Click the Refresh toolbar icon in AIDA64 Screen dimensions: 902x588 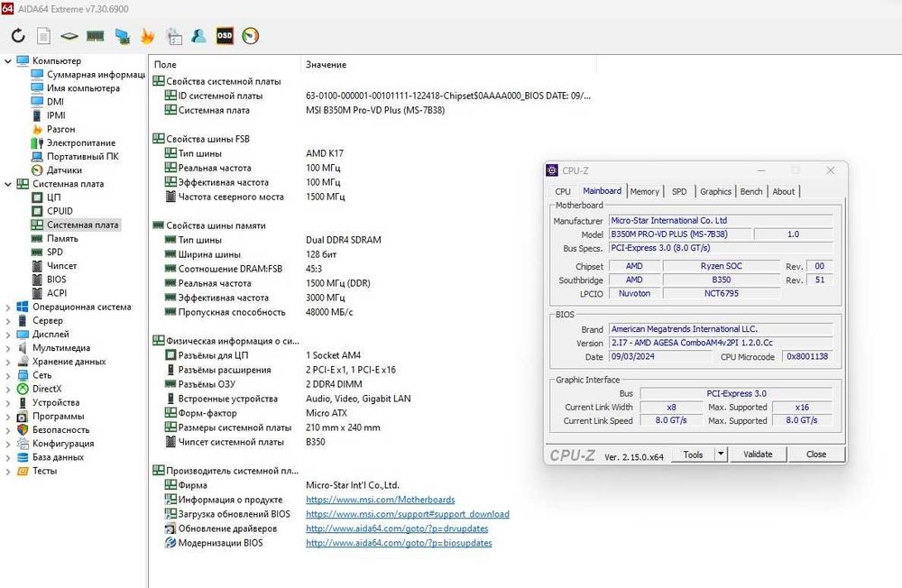(x=18, y=36)
